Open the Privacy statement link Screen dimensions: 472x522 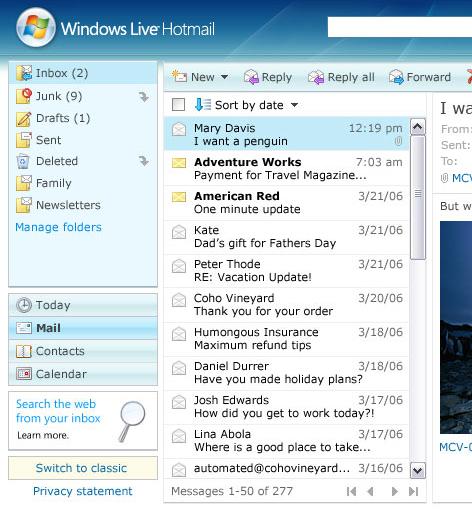click(x=83, y=491)
